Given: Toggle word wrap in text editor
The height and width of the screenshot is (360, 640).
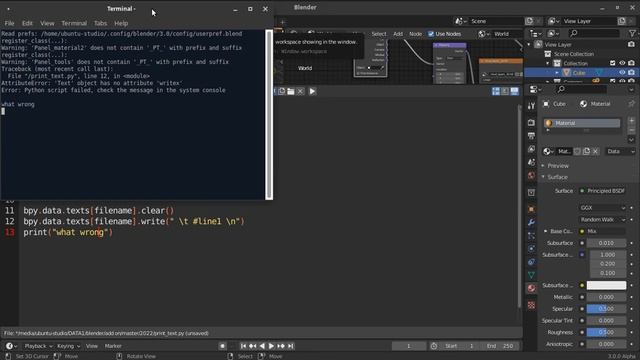Looking at the screenshot, I should click(505, 91).
